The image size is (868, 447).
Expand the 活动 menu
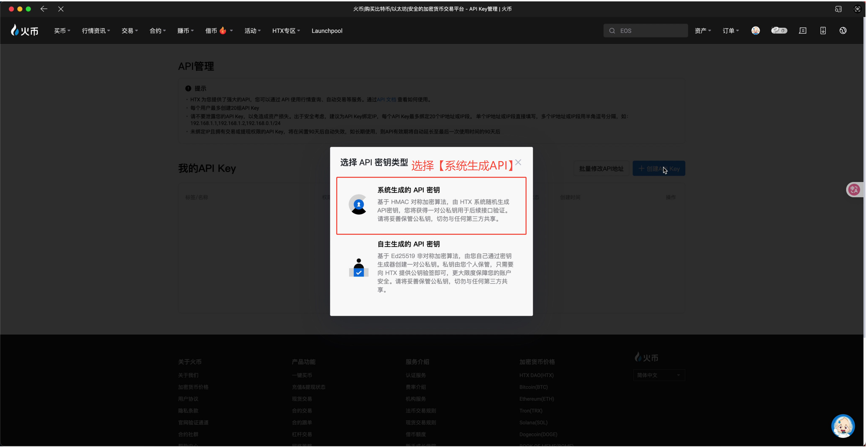[253, 31]
